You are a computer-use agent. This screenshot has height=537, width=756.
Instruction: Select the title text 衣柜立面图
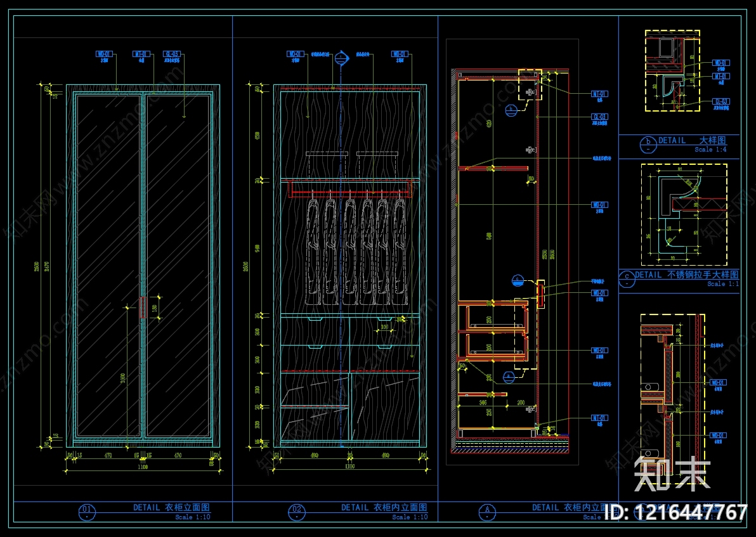(188, 507)
